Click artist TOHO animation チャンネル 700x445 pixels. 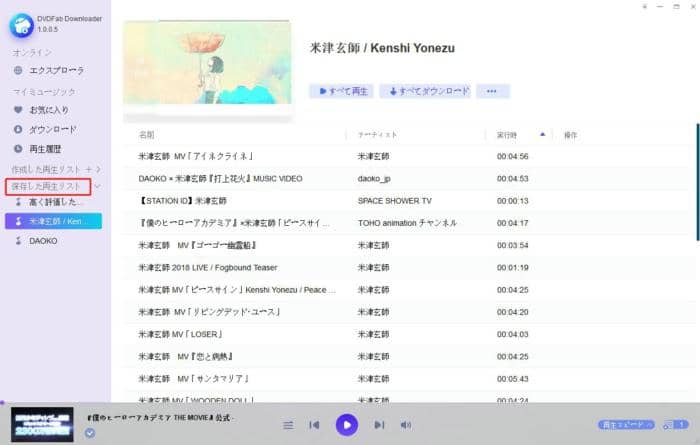(x=407, y=223)
